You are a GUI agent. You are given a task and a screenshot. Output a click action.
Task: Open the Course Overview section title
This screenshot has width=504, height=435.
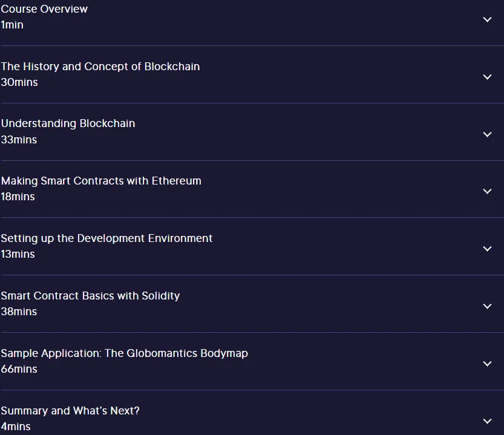(x=44, y=9)
